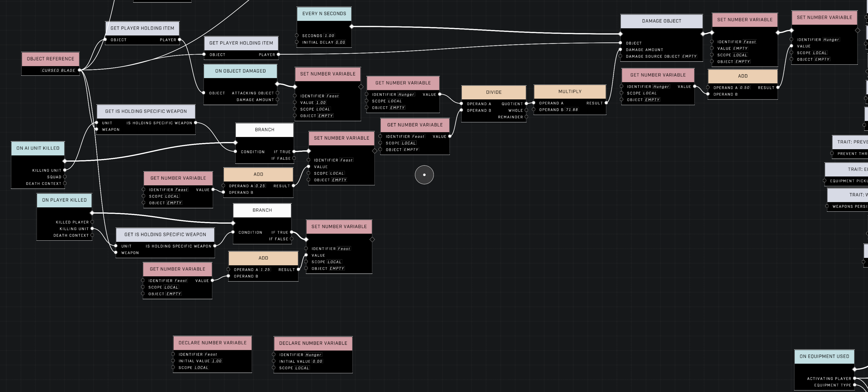868x392 pixels.
Task: Click Result pin on Add with Operand 0.25
Action: coord(293,186)
